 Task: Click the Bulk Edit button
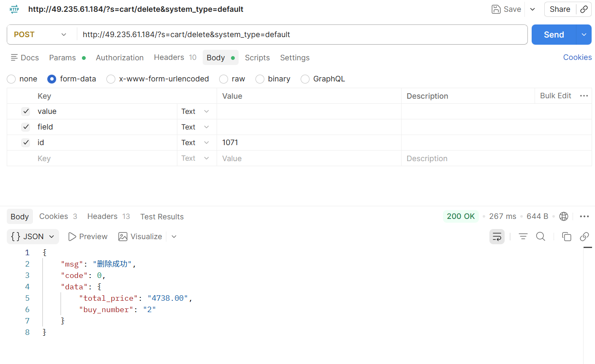click(555, 96)
